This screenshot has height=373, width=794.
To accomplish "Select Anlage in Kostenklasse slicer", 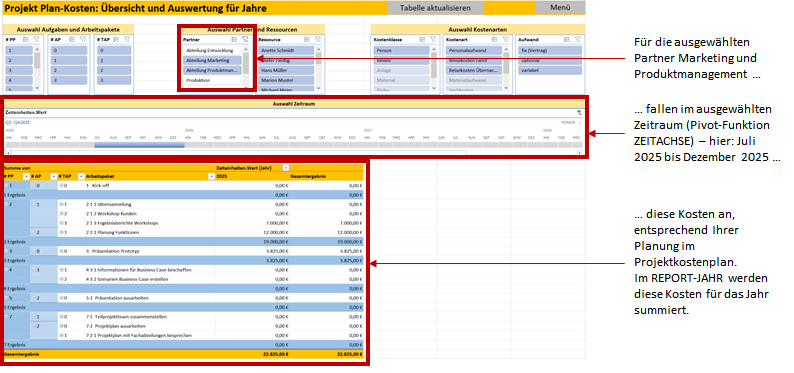I will [402, 70].
